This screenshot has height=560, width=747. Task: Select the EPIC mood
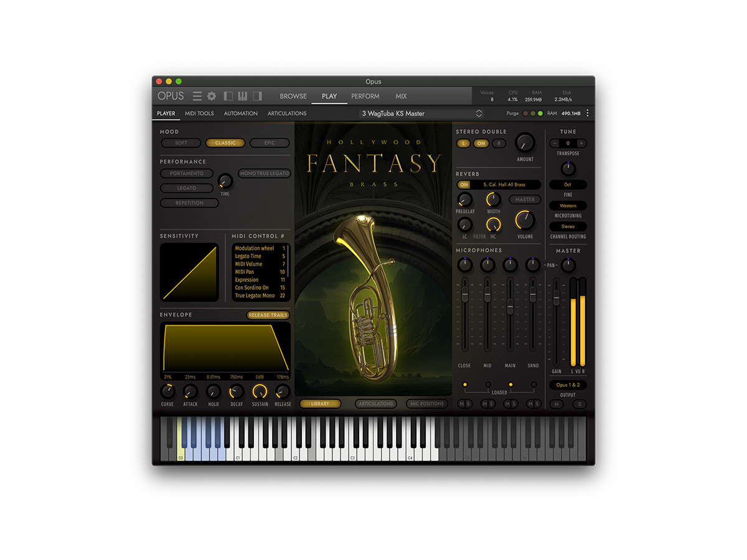pos(270,143)
